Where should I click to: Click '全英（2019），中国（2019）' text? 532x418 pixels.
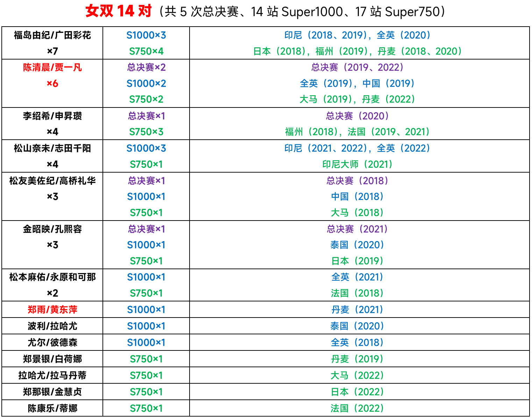357,83
